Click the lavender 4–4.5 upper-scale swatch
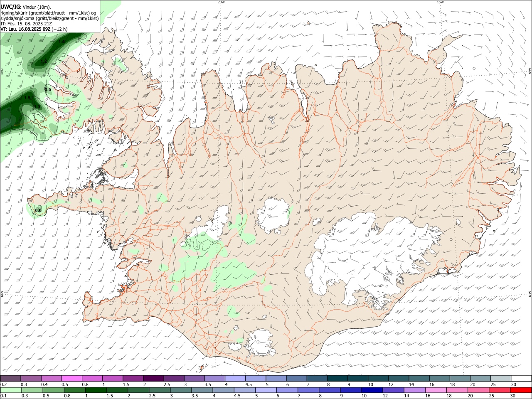 click(235, 378)
